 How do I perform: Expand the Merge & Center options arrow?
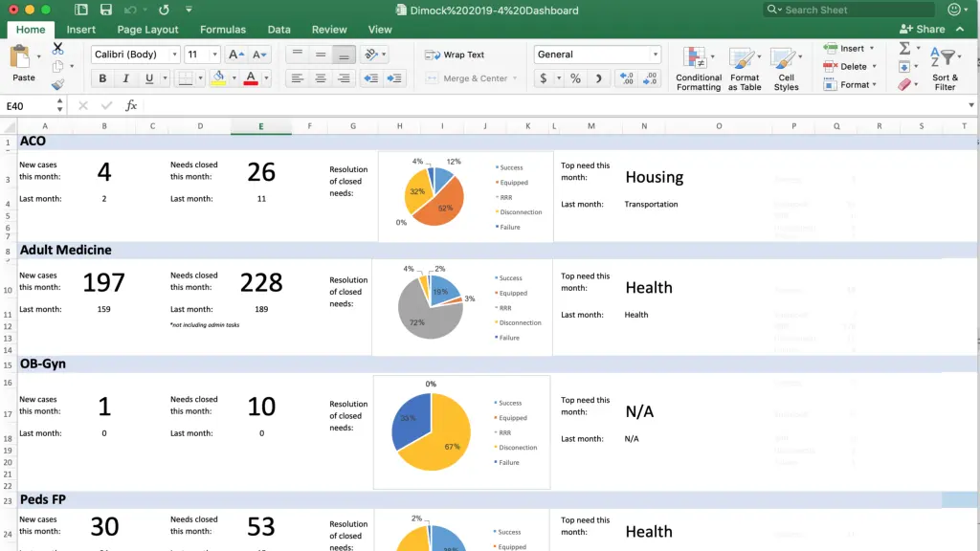point(515,78)
